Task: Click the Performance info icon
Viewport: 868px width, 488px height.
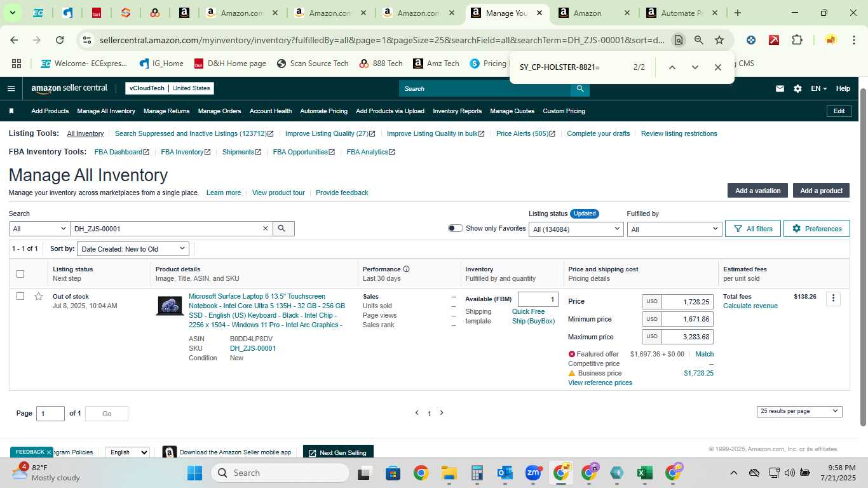Action: 406,269
